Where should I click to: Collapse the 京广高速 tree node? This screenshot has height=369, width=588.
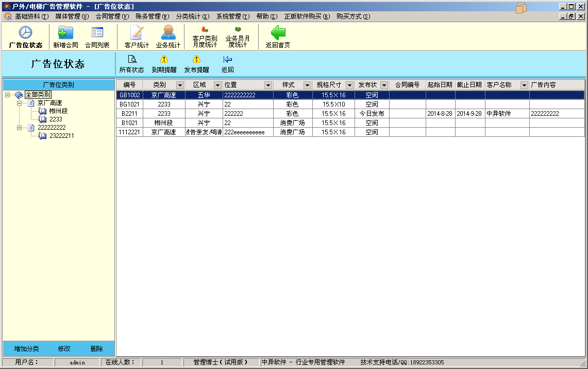click(x=20, y=103)
